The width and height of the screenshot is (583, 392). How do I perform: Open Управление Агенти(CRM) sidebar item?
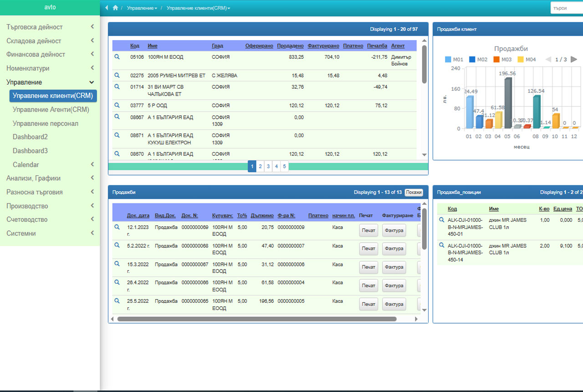51,110
